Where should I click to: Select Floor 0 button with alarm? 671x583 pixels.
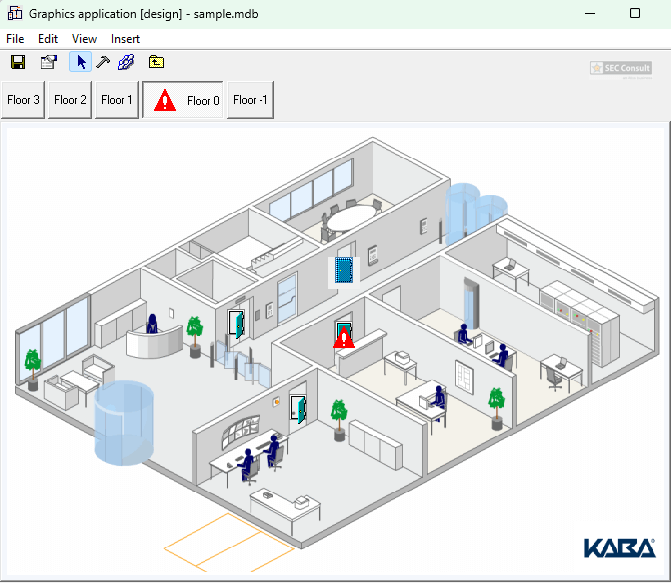183,100
